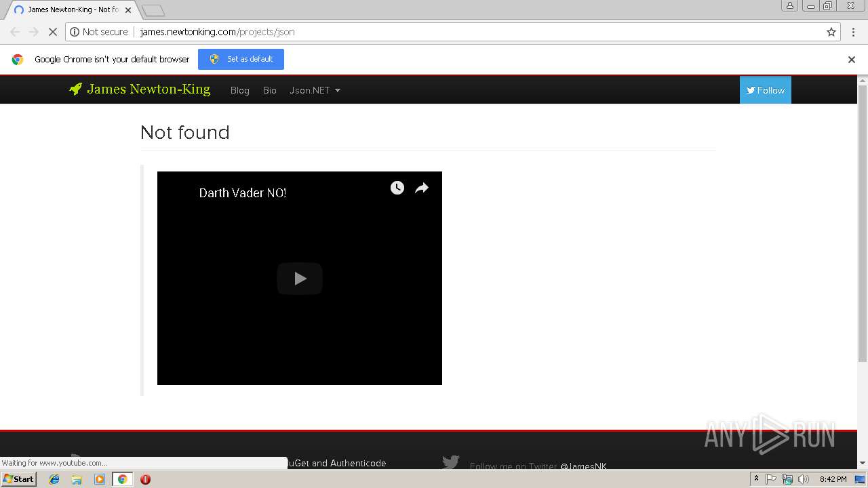Click the Show desktop button
The height and width of the screenshot is (488, 868).
(x=860, y=479)
